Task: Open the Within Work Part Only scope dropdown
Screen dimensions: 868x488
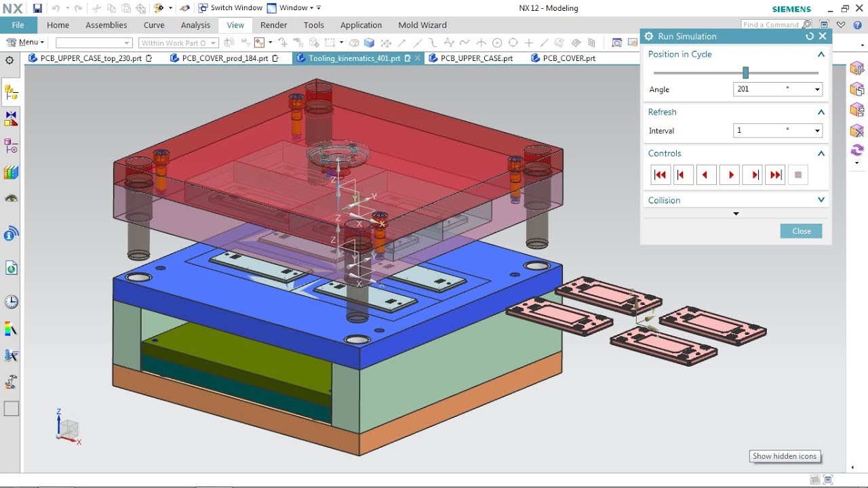Action: pyautogui.click(x=179, y=43)
